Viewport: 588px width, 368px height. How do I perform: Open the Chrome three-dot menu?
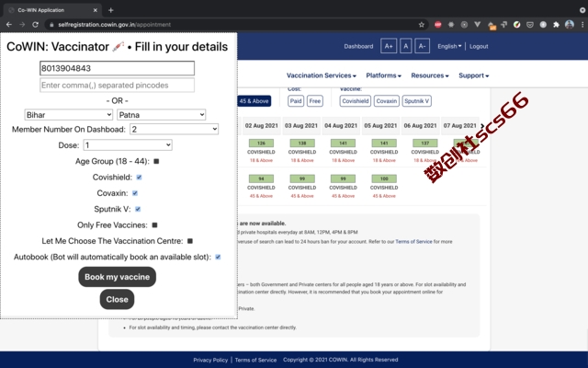pos(582,25)
